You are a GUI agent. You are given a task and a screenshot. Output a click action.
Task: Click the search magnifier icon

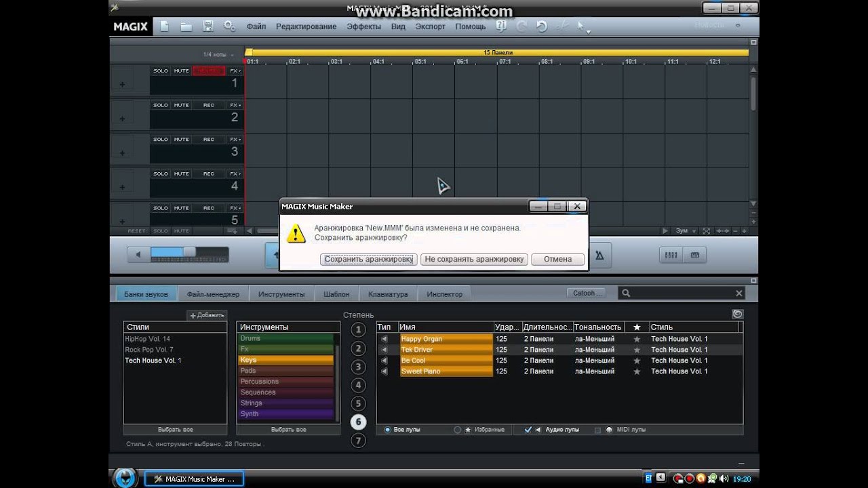click(x=627, y=293)
